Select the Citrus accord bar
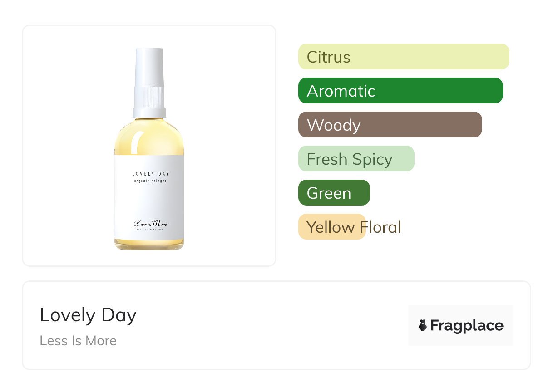553x392 pixels. coord(403,57)
